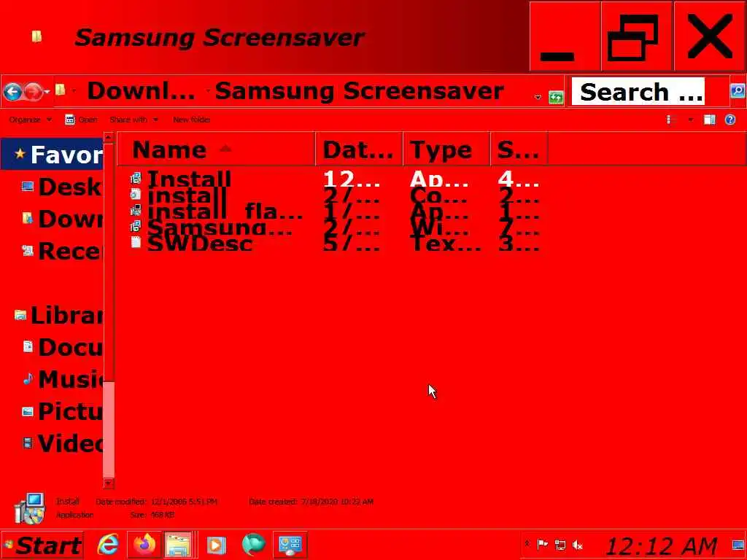This screenshot has height=560, width=747.
Task: Launch Firefox from the taskbar
Action: tap(144, 545)
